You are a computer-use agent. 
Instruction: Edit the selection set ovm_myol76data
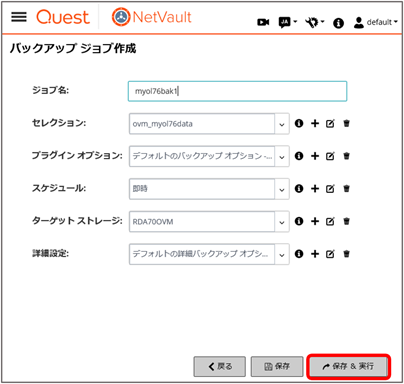coord(330,124)
